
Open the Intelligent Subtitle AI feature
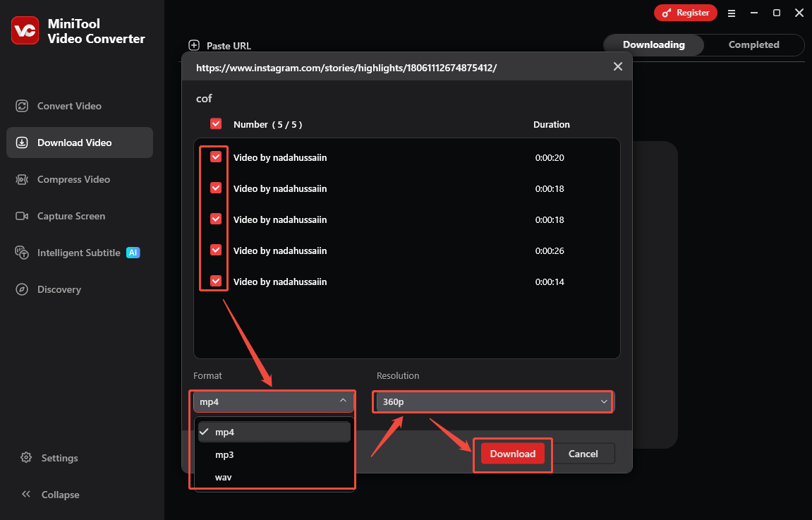[79, 252]
